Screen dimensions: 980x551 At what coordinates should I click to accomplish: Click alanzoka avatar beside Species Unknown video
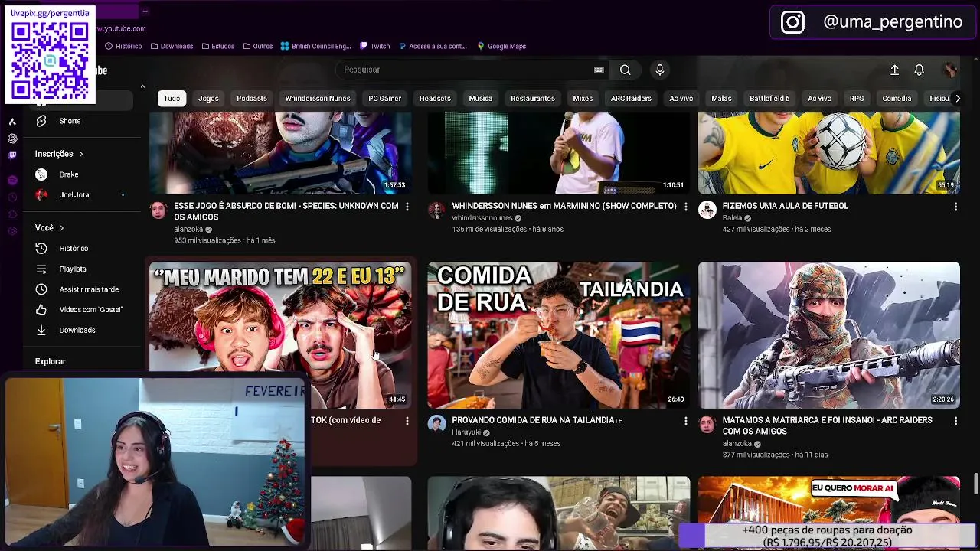pyautogui.click(x=158, y=210)
